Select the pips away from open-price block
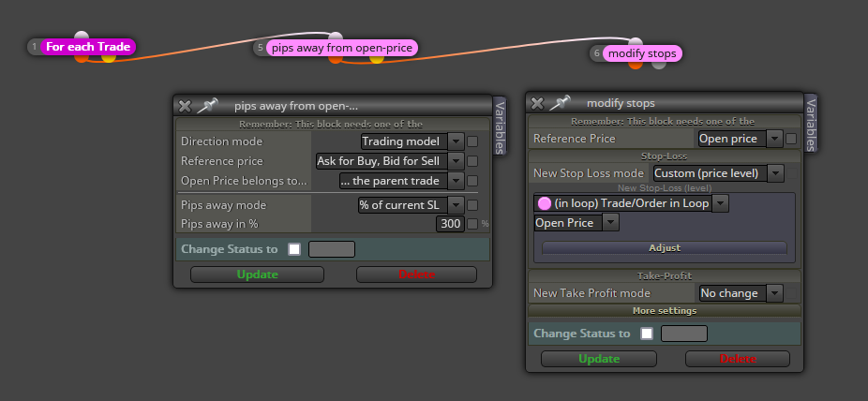This screenshot has width=868, height=401. click(x=341, y=48)
